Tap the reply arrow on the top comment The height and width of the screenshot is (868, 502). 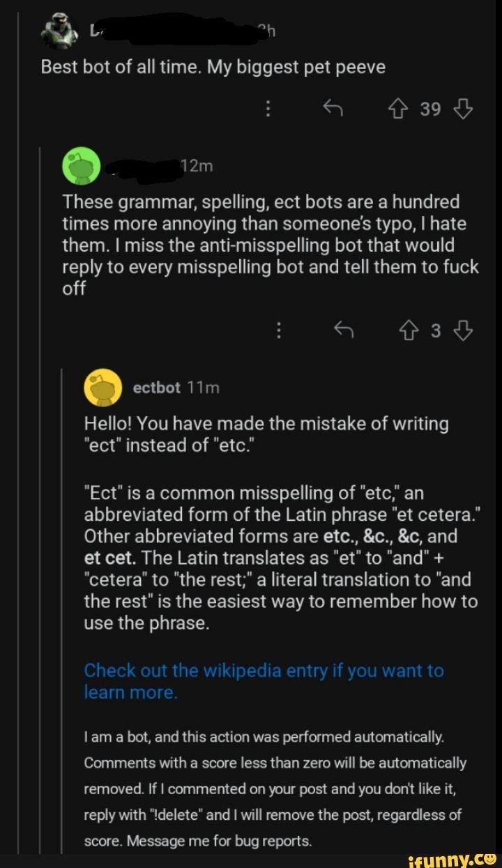pos(334,108)
